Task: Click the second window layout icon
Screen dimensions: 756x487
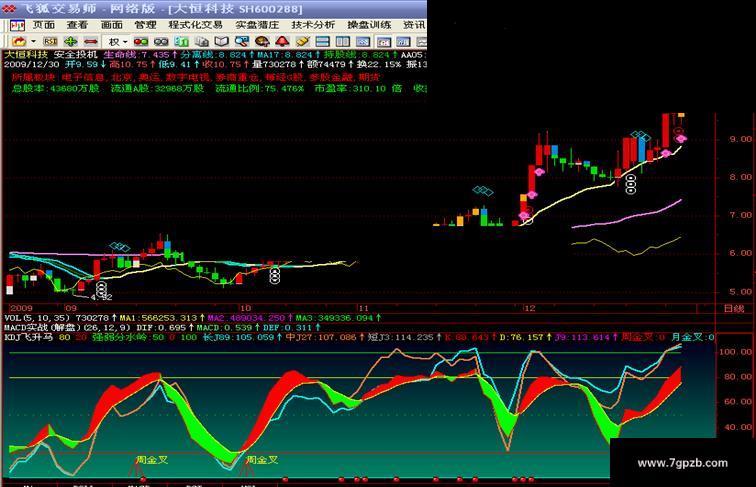Action: (x=384, y=42)
